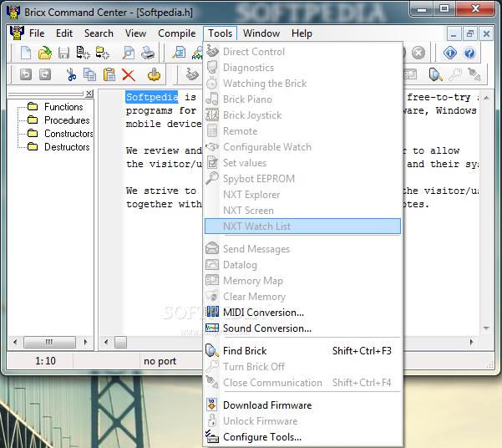Open the Help menu

point(302,33)
